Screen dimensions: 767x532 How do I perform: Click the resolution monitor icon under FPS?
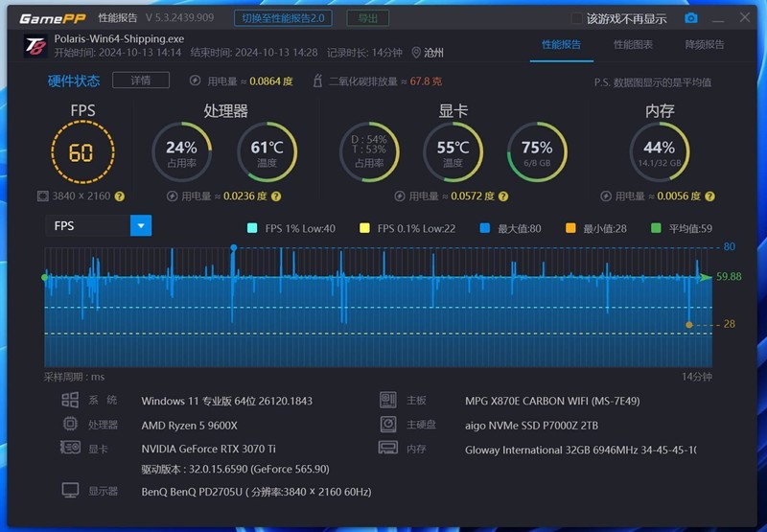(x=42, y=197)
